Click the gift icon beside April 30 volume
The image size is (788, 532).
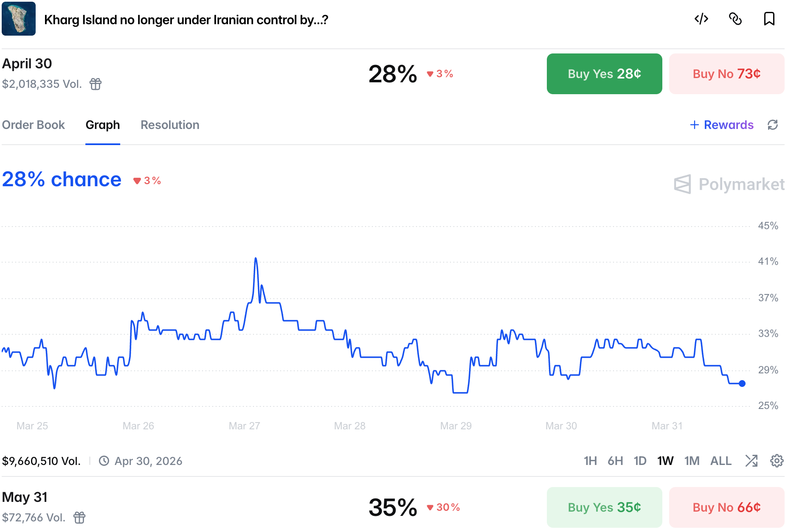tap(96, 84)
